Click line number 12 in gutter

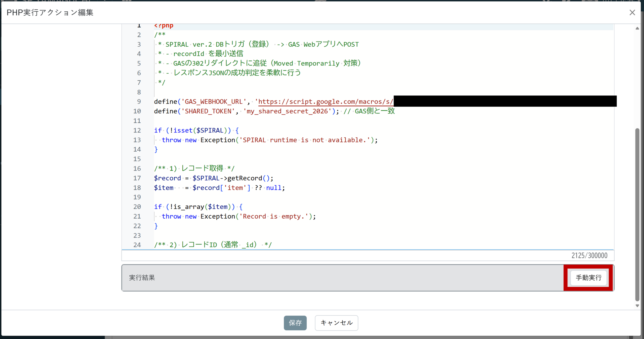coord(137,130)
